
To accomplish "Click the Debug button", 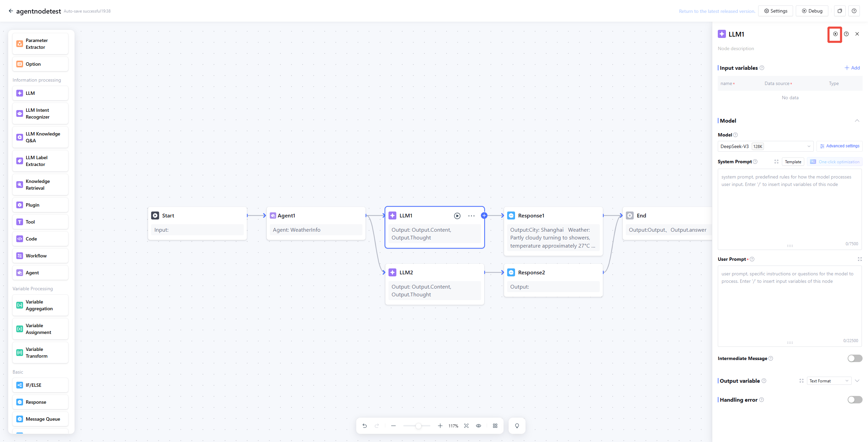I will click(812, 11).
